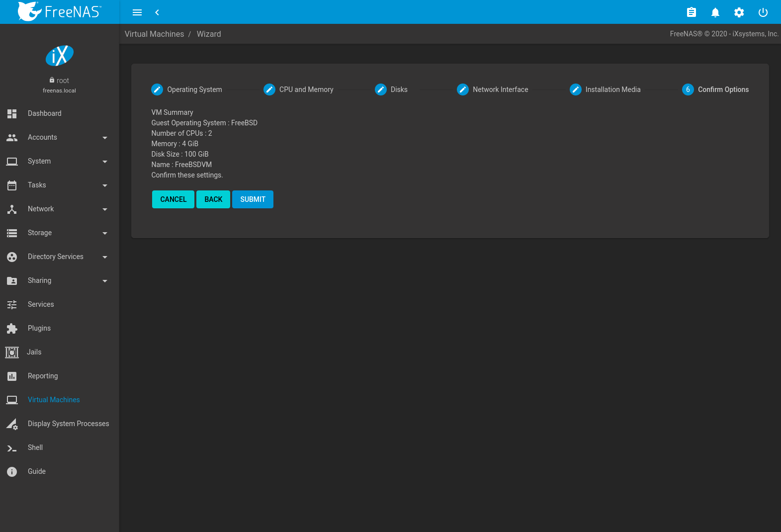The width and height of the screenshot is (781, 532).
Task: Open the settings gear icon
Action: (739, 12)
